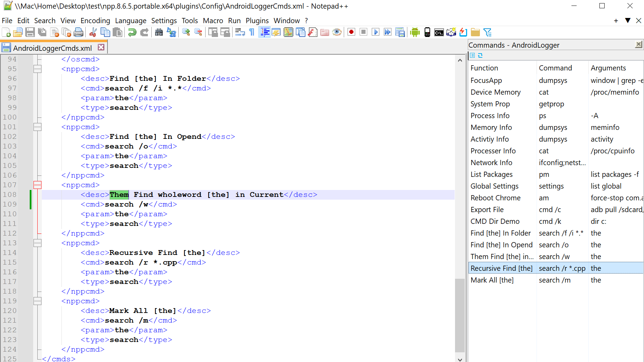Click the New file toolbar icon

pyautogui.click(x=6, y=32)
